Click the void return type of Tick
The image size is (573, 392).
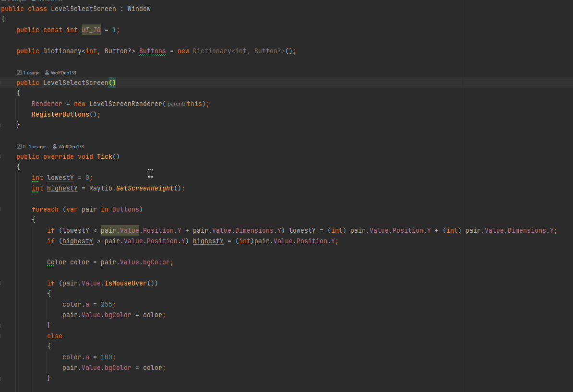click(85, 156)
